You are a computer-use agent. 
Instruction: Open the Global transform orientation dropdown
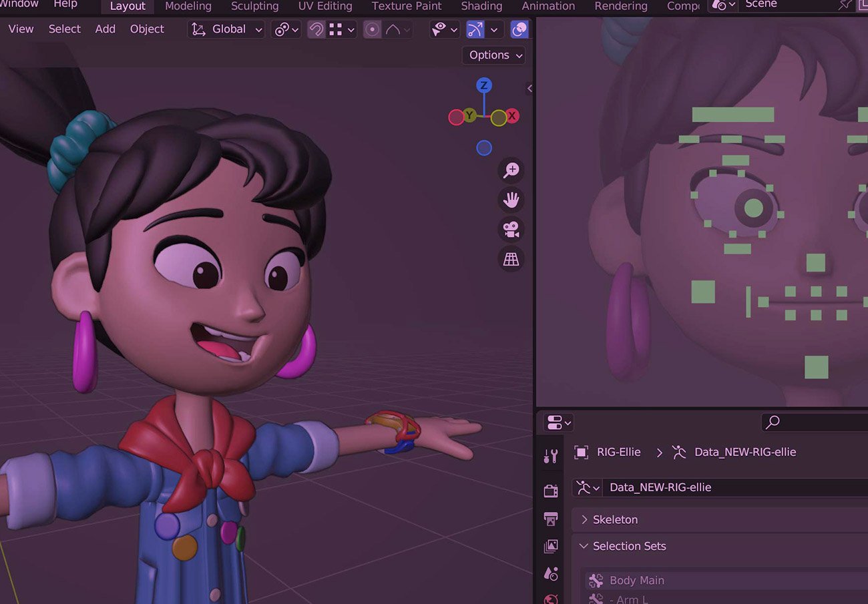[x=226, y=29]
